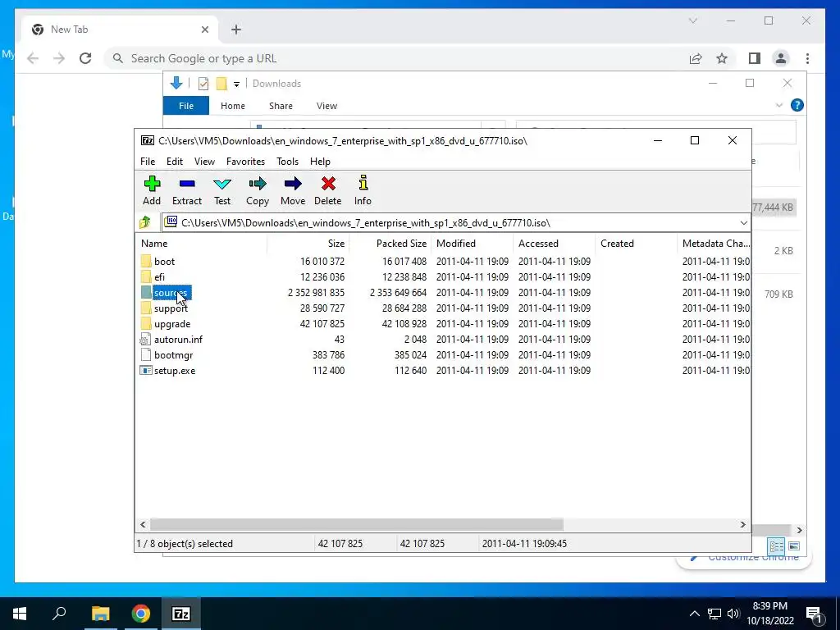840x630 pixels.
Task: Open the Chrome tab search chevron
Action: coord(693,21)
